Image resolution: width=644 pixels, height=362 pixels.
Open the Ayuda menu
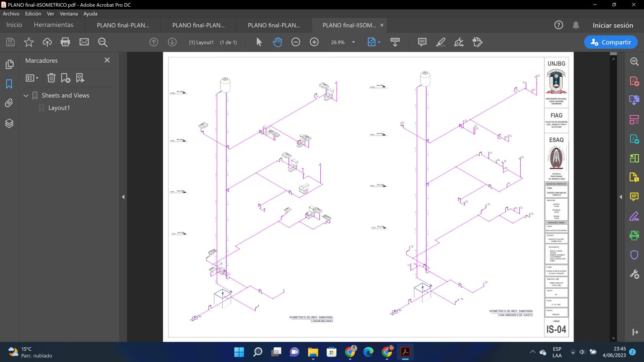coord(90,13)
